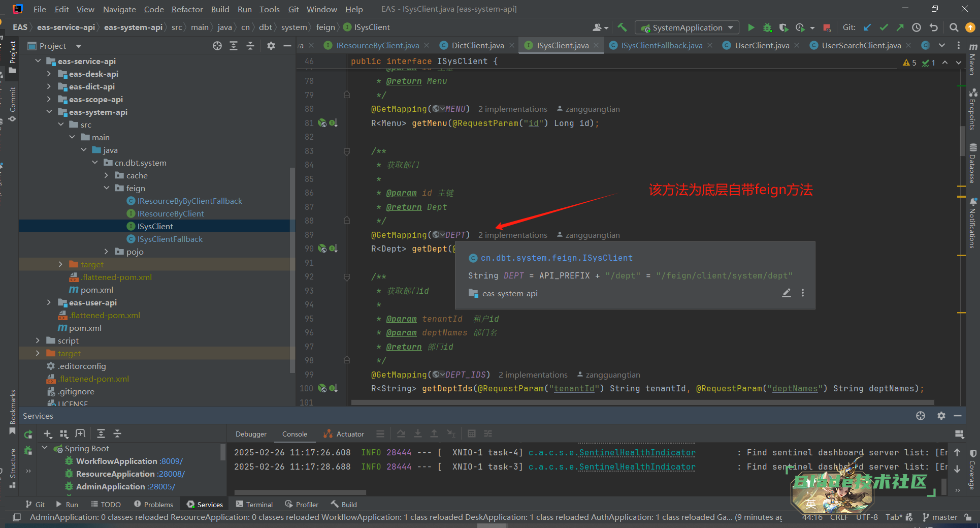Viewport: 980px width, 528px height.
Task: Click '2 implementations' hint above getMenu
Action: click(512, 109)
